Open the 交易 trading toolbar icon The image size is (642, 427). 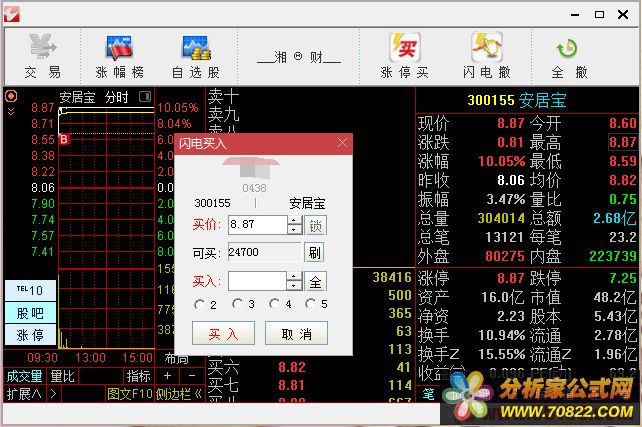43,56
